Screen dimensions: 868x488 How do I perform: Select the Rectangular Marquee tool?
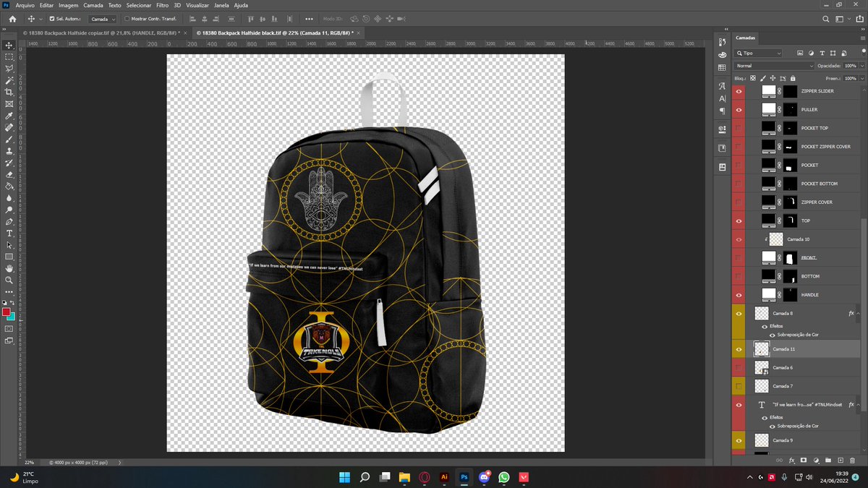pyautogui.click(x=9, y=56)
